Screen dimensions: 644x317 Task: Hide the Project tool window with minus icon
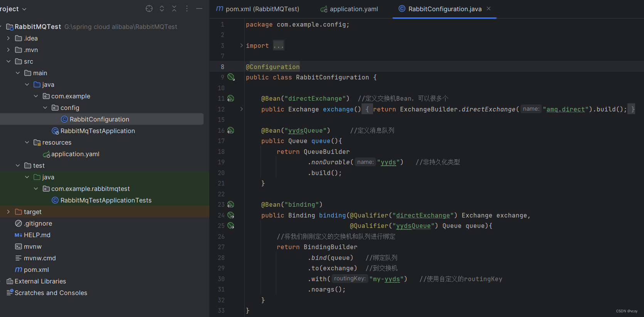pos(199,8)
